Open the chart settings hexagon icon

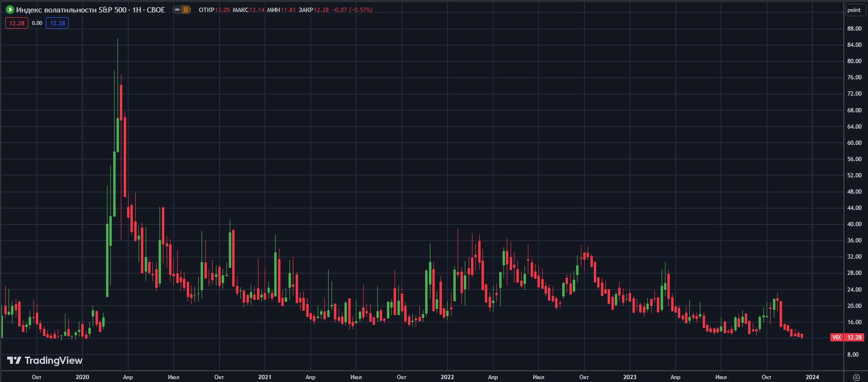click(x=856, y=377)
